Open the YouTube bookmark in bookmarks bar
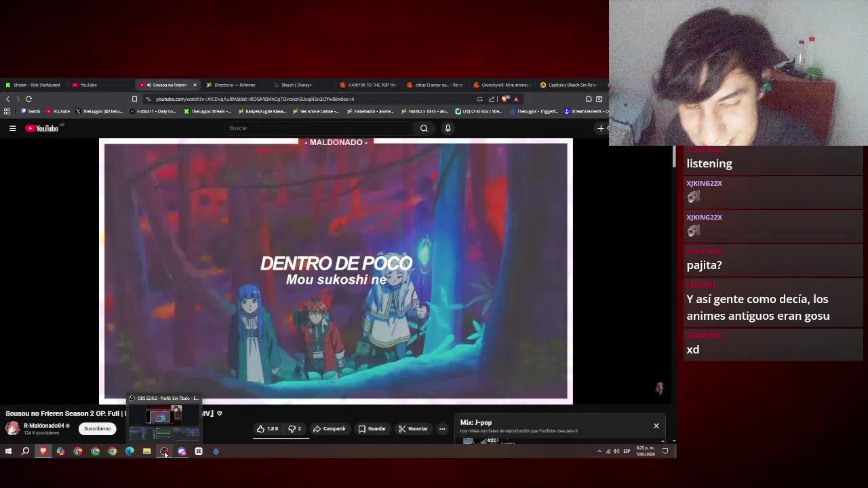 (x=58, y=111)
